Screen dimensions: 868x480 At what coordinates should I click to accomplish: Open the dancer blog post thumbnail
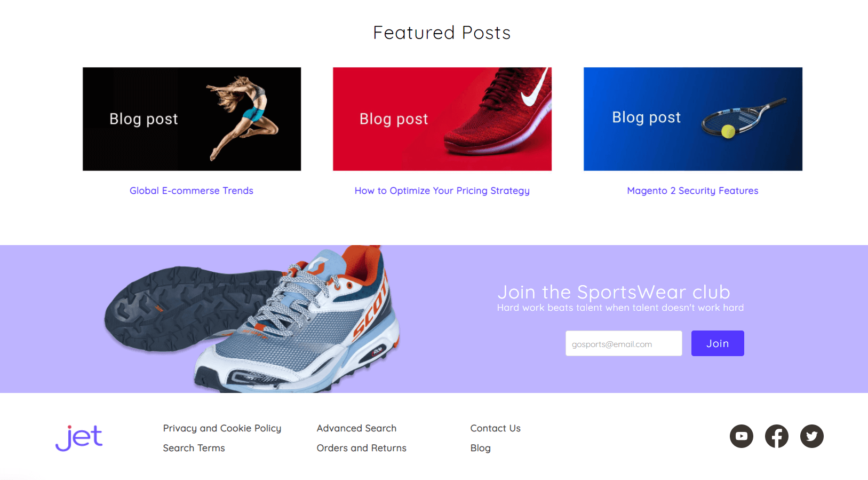pos(192,119)
